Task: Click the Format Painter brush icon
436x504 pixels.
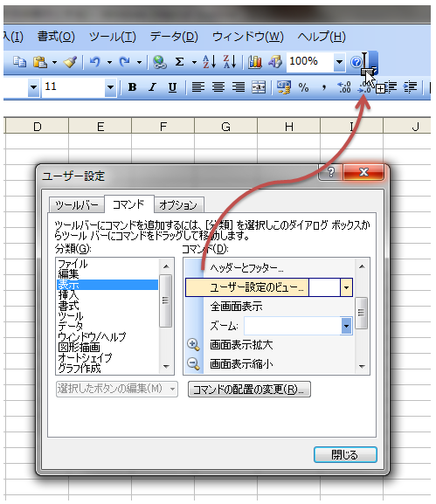Action: [70, 62]
